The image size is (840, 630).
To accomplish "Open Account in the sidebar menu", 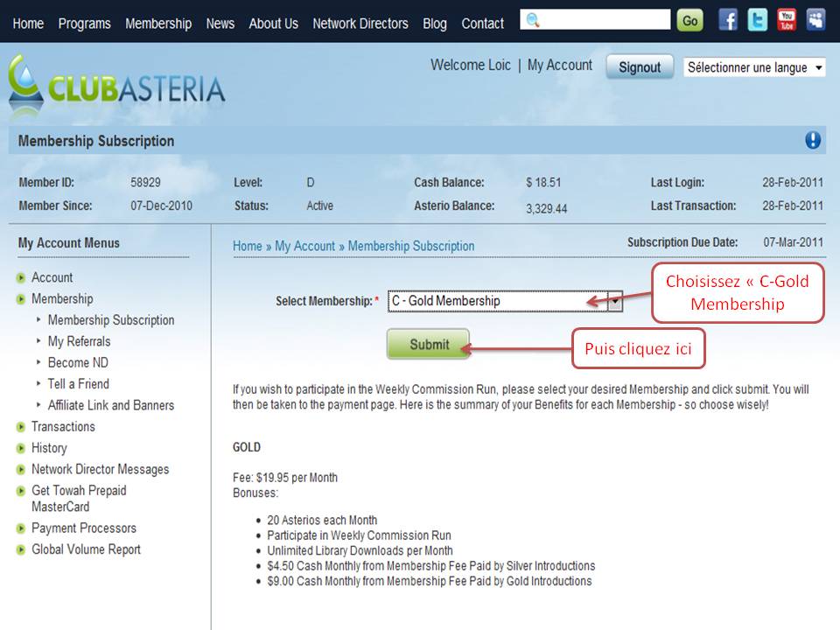I will (52, 277).
